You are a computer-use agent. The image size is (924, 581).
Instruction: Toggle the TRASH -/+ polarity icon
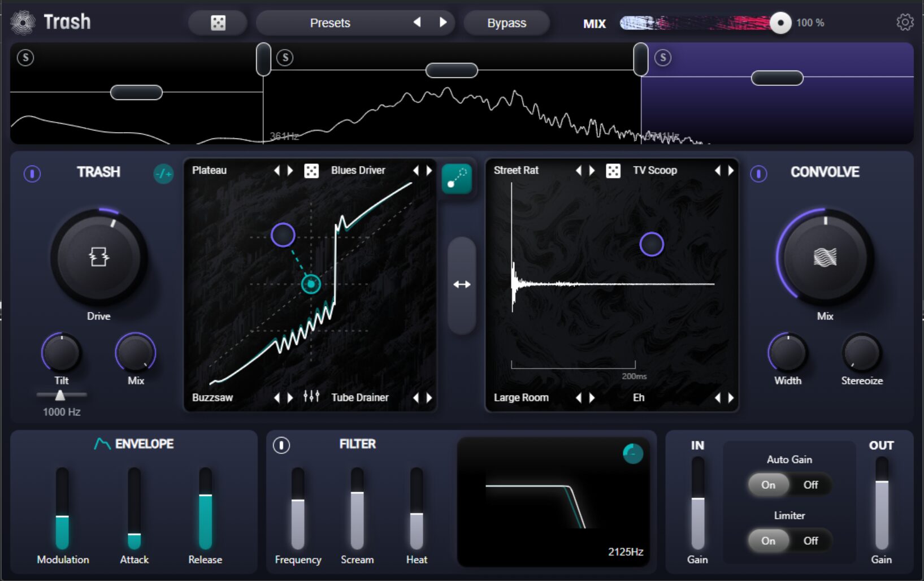pyautogui.click(x=164, y=174)
